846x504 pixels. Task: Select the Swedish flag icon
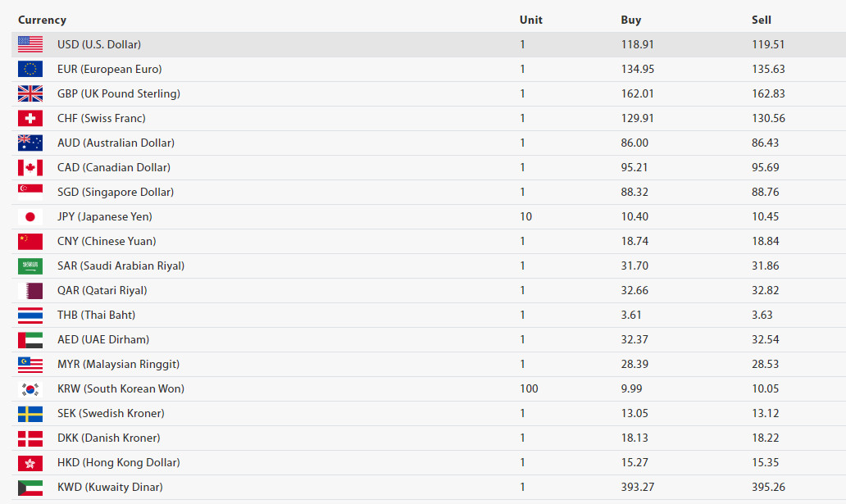click(x=30, y=413)
